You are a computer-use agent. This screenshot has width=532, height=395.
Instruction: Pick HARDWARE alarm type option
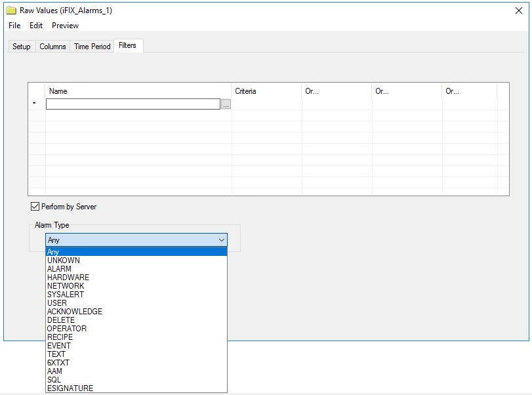[x=136, y=278]
